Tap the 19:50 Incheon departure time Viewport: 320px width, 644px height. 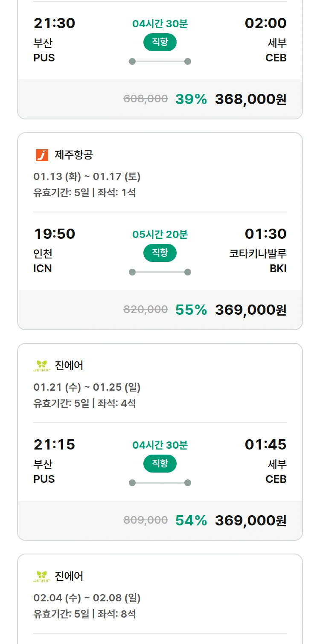54,234
